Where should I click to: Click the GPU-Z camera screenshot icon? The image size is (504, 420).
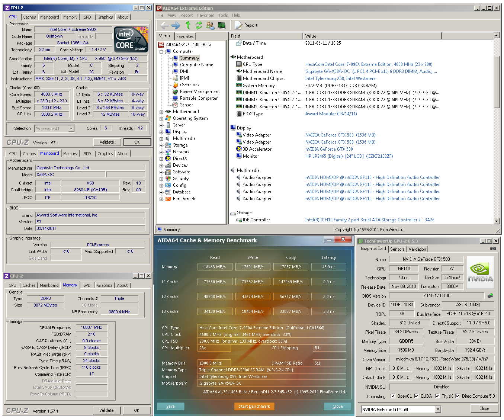[x=493, y=249]
